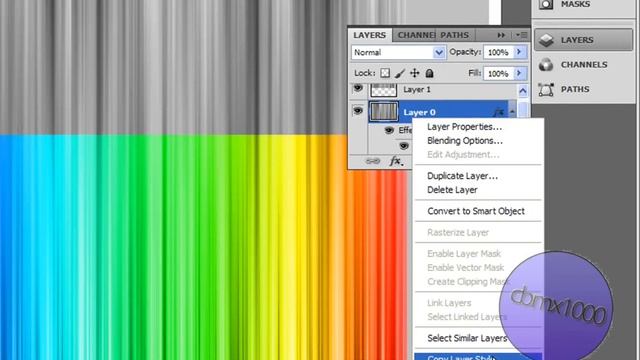Choose Blending Options from context menu
This screenshot has height=360, width=640.
click(478, 141)
